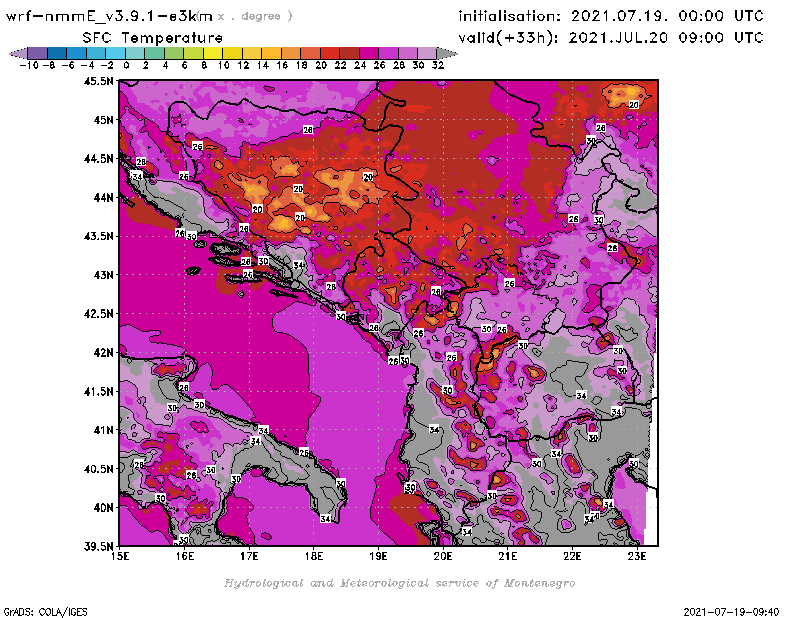Pick the dark red swatch between 22 and 24
The height and width of the screenshot is (618, 800).
[x=349, y=53]
